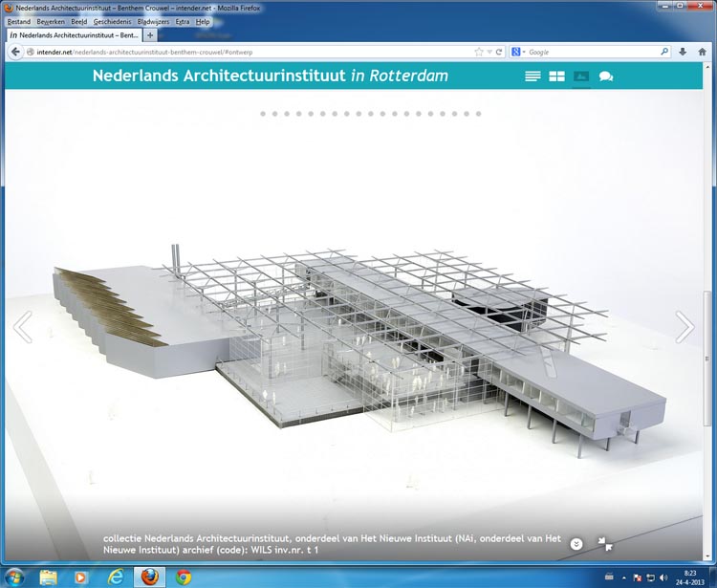Screen dimensions: 717x588
Task: Open the Beeld menu
Action: coord(79,21)
